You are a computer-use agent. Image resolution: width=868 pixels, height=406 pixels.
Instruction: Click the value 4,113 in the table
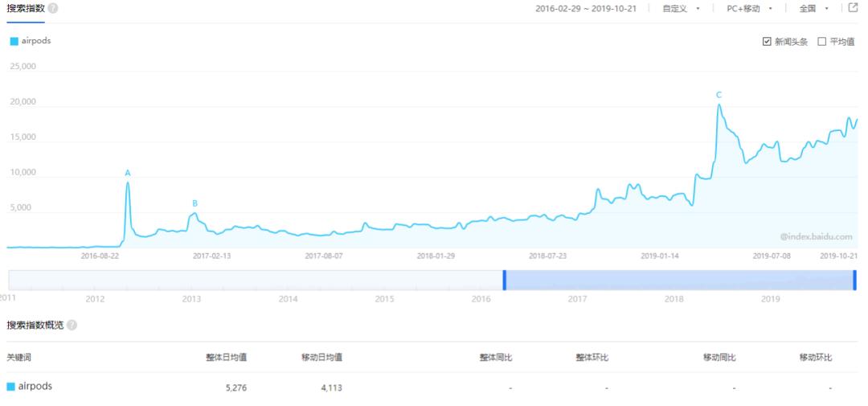tap(332, 388)
